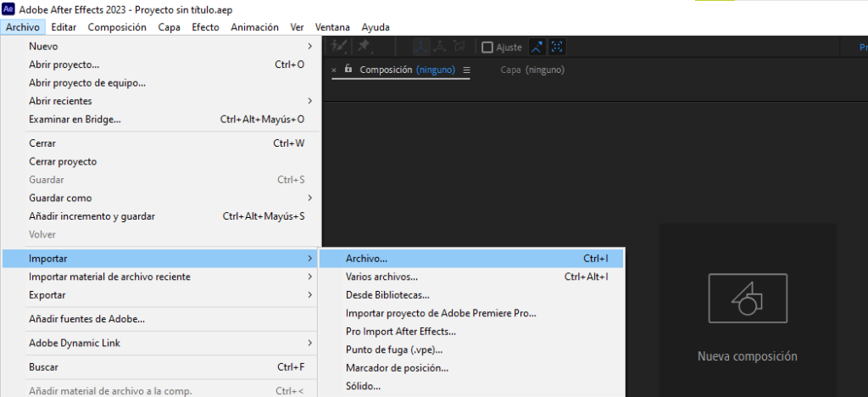Open the Composición panel hamburger menu
The width and height of the screenshot is (868, 397).
point(466,70)
